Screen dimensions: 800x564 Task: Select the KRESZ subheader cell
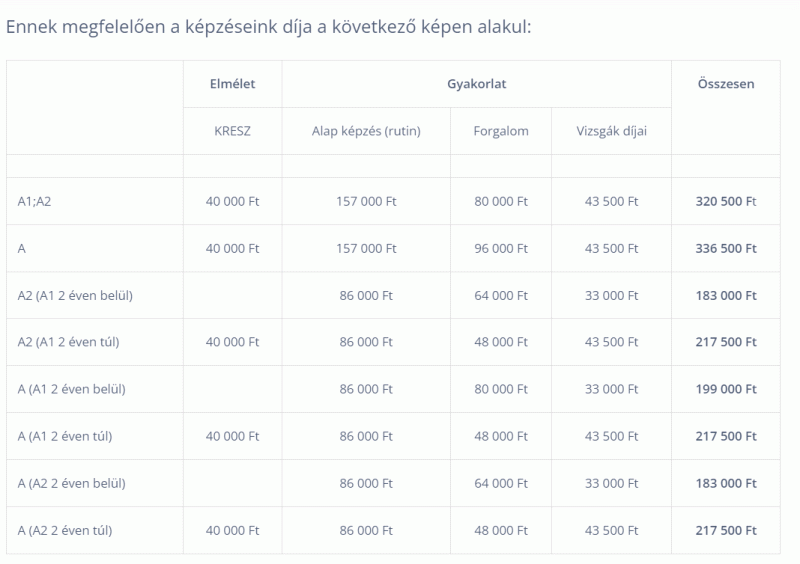point(232,131)
